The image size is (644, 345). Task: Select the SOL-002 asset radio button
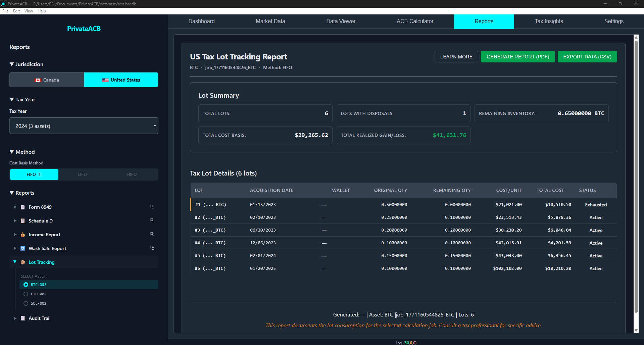tap(26, 303)
